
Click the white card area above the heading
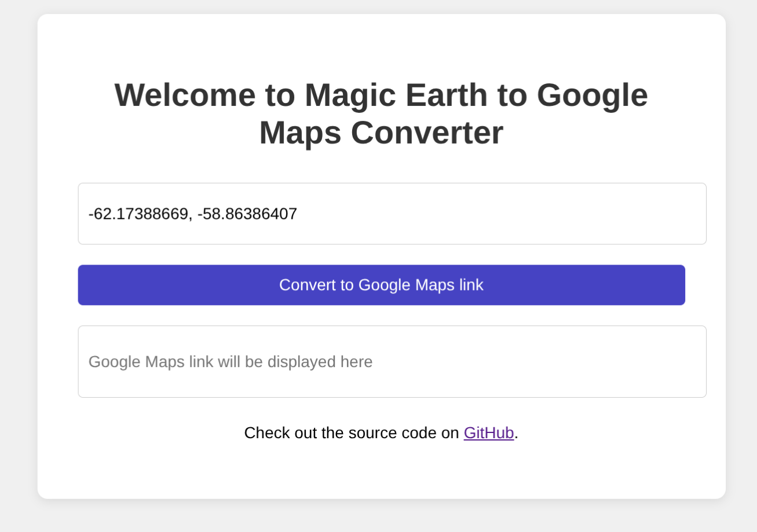[x=381, y=43]
